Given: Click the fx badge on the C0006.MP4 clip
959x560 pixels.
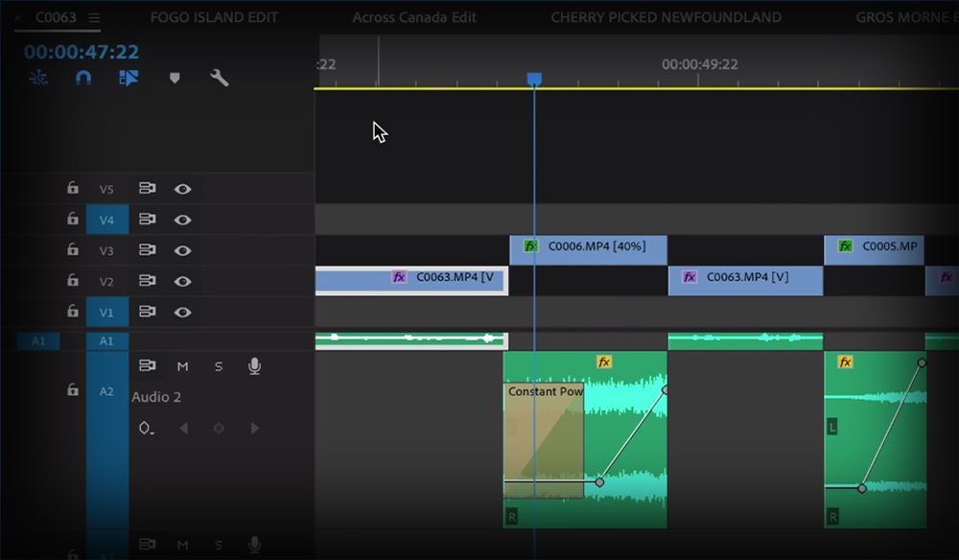Looking at the screenshot, I should point(528,247).
